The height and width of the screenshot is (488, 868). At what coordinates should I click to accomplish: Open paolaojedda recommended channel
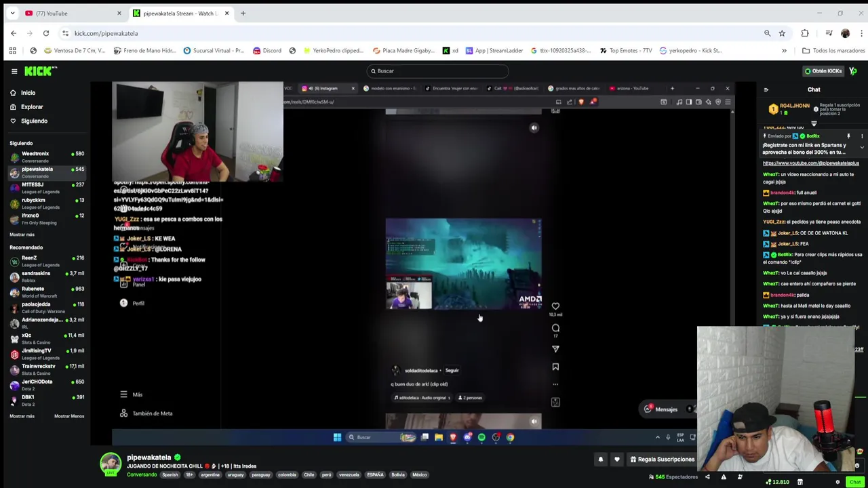46,308
